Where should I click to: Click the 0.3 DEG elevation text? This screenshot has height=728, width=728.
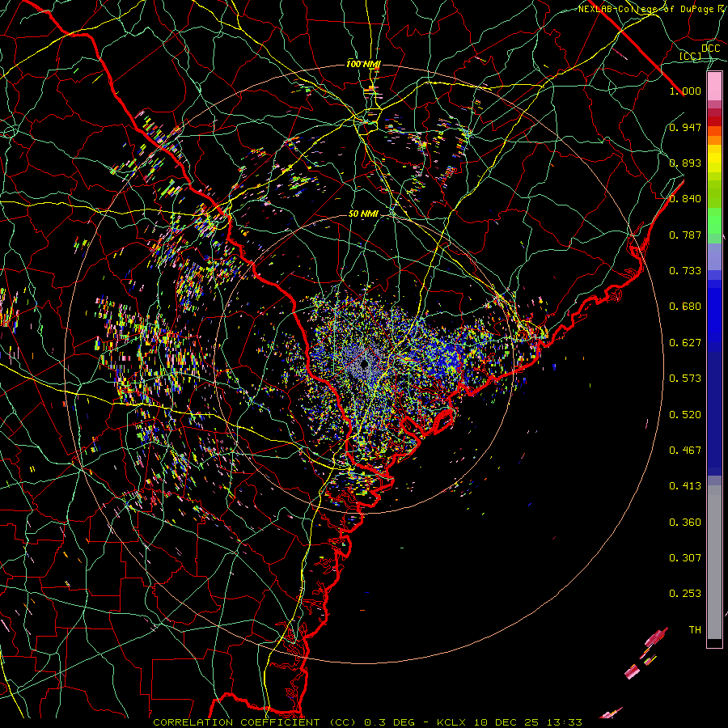coord(390,722)
